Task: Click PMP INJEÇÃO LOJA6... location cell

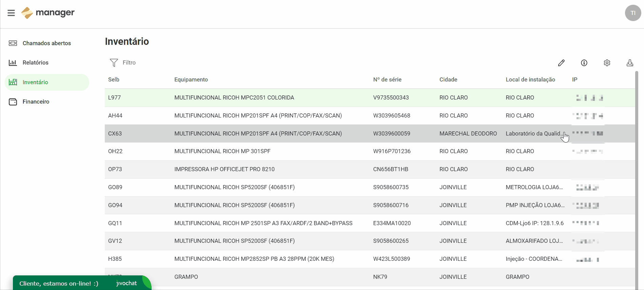Action: pyautogui.click(x=535, y=205)
